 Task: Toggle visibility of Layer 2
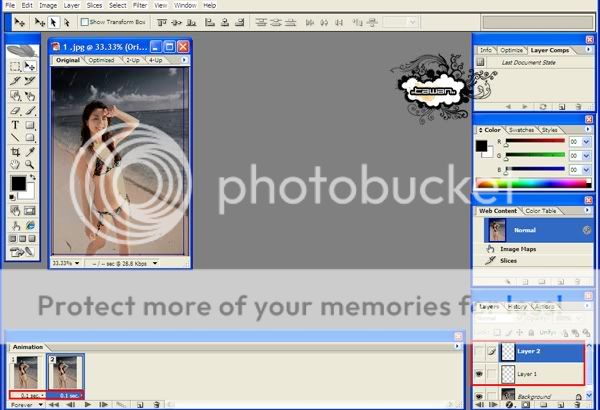(480, 351)
